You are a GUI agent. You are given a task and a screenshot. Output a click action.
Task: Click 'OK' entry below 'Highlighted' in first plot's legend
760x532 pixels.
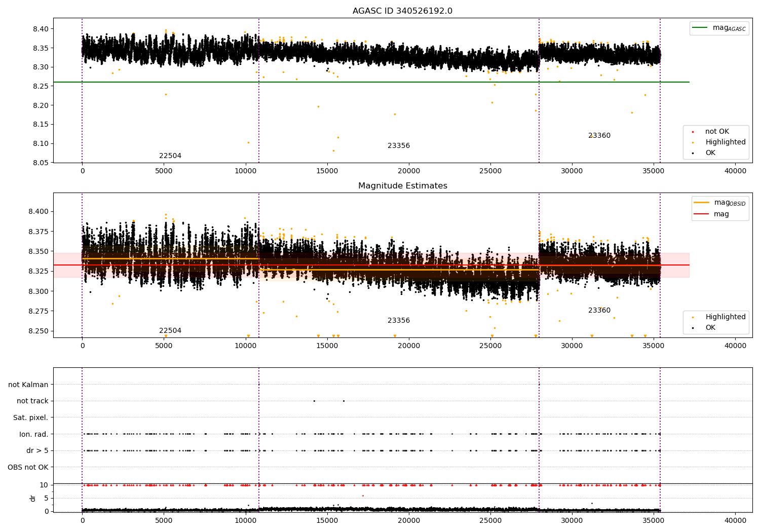pos(710,153)
